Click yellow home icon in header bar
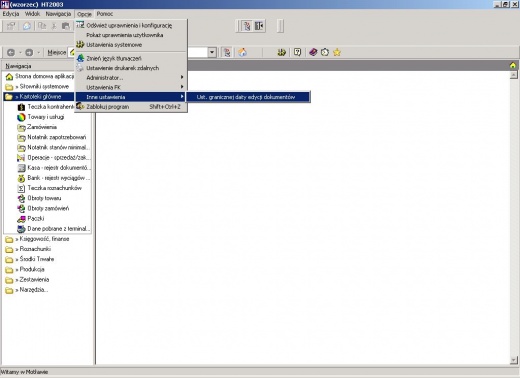Viewport: 520px width, 378px height. tap(513, 65)
